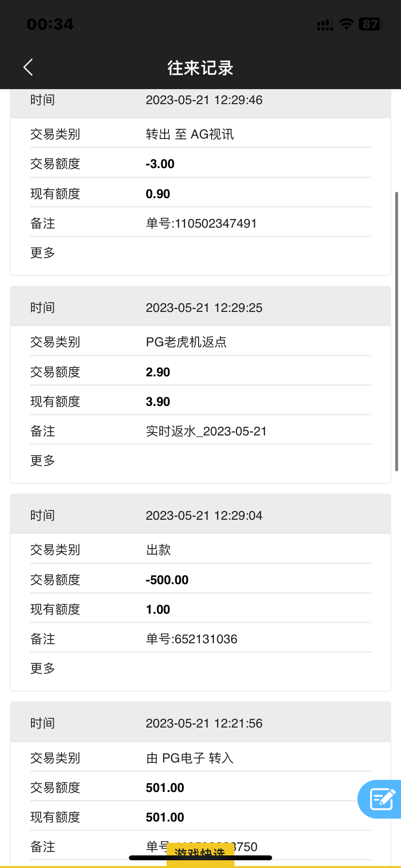Click the vertical scrollbar on right edge
401x868 pixels.
point(397,331)
